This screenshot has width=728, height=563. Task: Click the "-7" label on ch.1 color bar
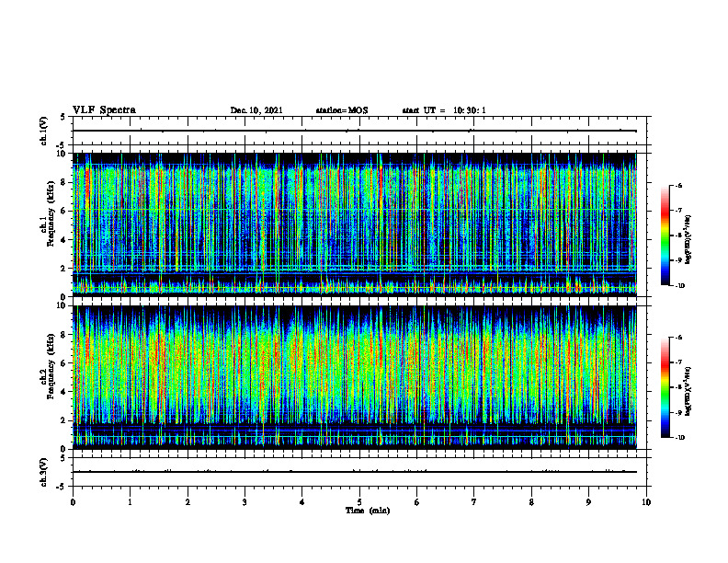(x=678, y=211)
